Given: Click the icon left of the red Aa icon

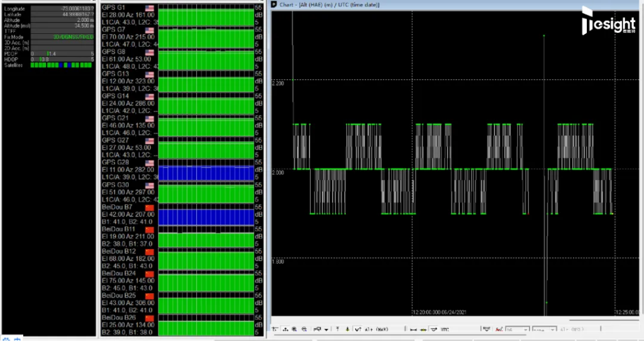Looking at the screenshot, I should (487, 328).
